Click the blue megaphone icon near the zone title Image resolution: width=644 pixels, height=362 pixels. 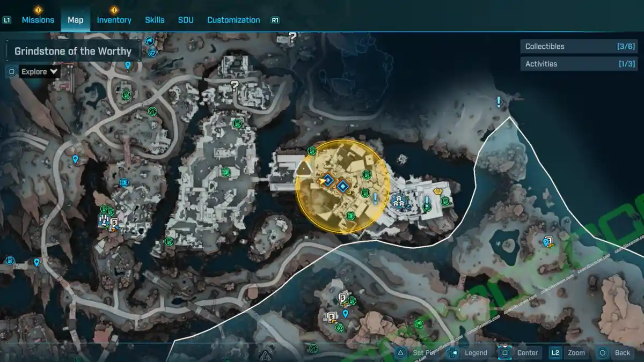point(150,41)
